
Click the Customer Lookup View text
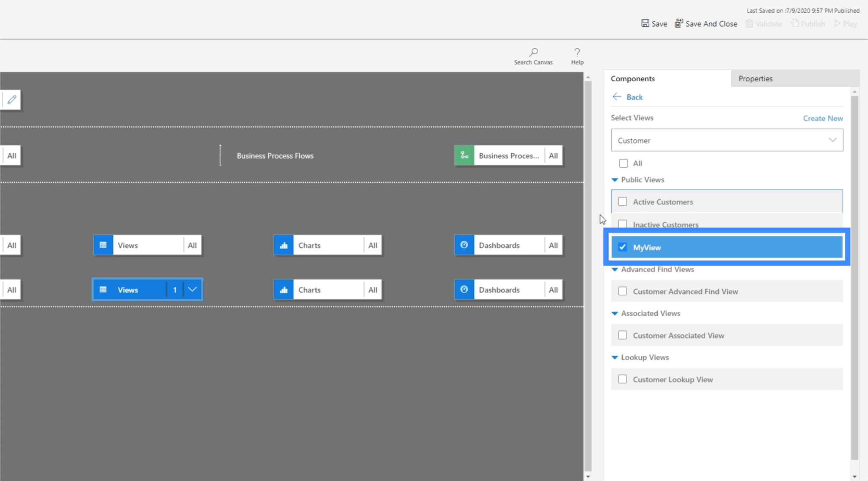point(673,379)
